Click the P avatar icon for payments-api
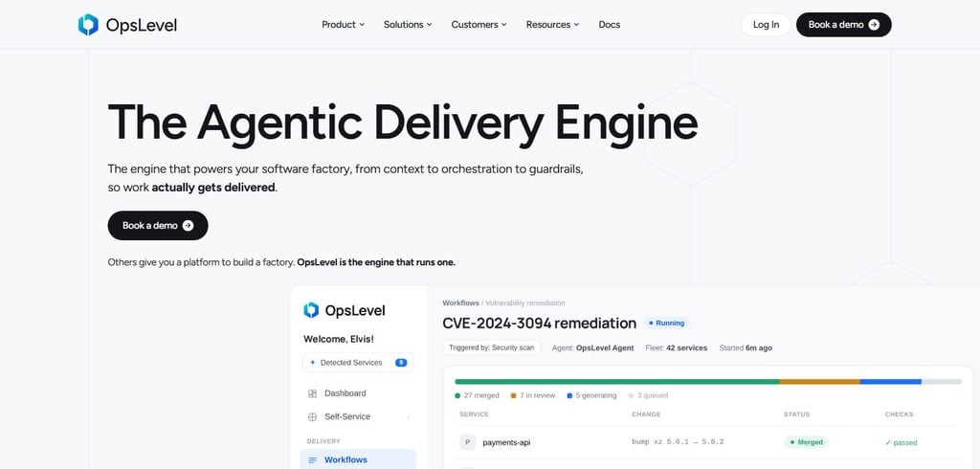The image size is (980, 469). (x=467, y=442)
